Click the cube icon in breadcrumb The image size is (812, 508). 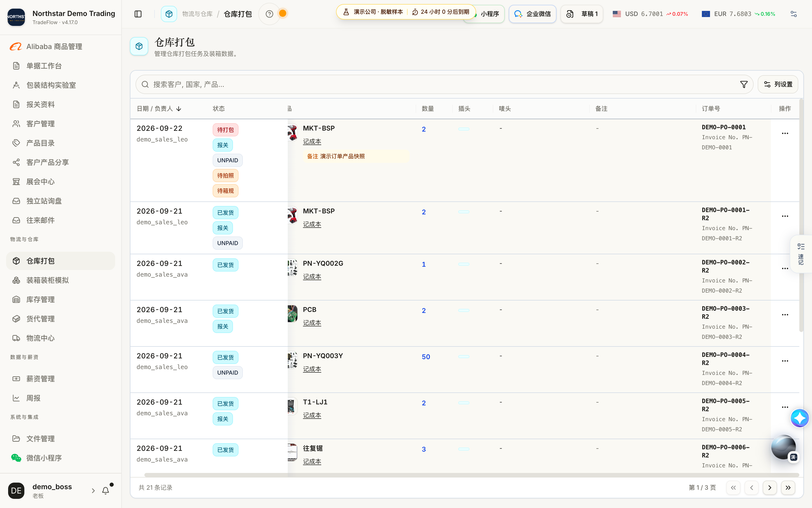[x=169, y=14]
